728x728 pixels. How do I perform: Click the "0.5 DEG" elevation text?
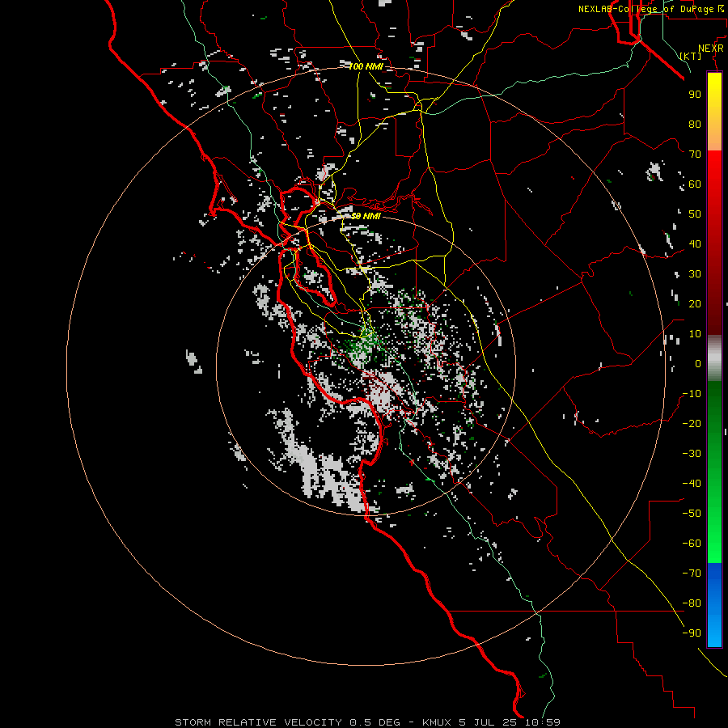tap(375, 722)
